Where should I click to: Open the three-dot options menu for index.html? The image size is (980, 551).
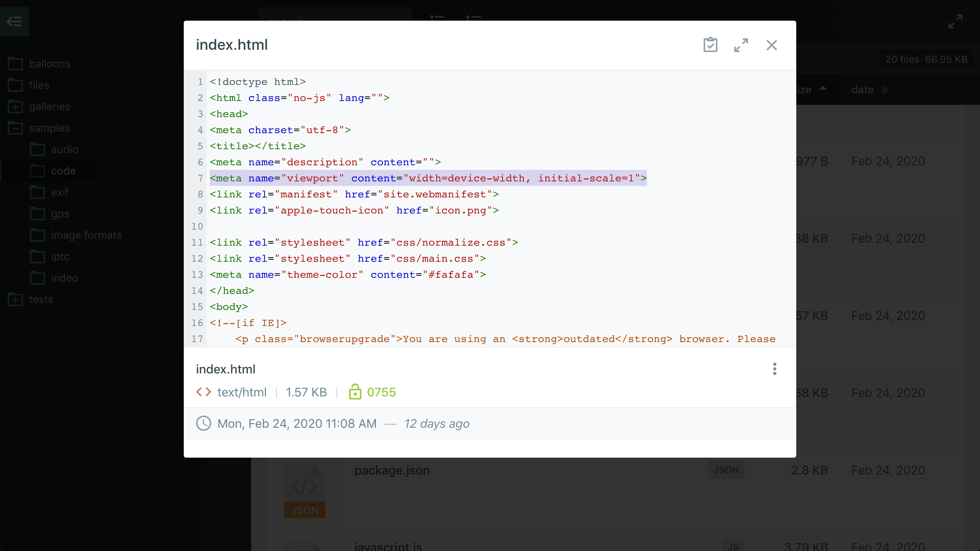click(774, 369)
